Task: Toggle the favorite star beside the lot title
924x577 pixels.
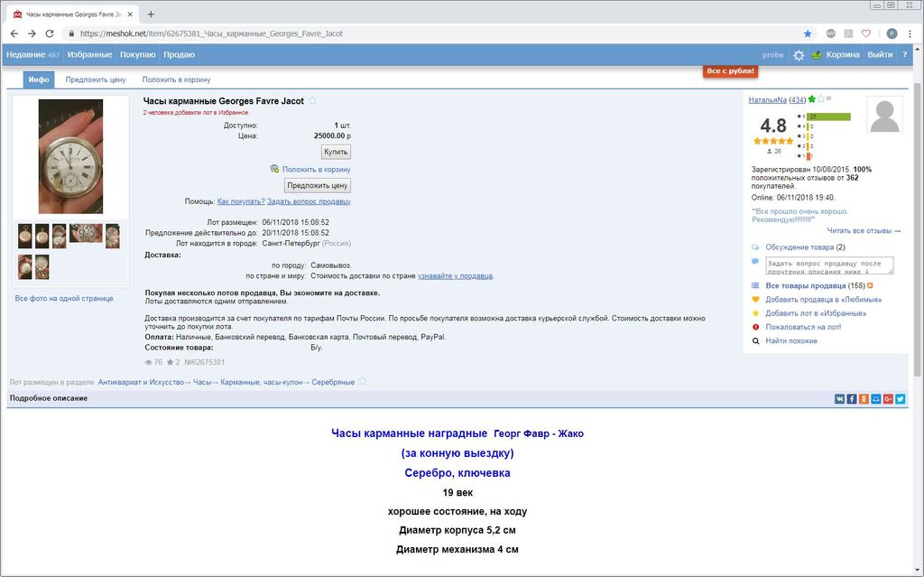Action: tap(313, 101)
